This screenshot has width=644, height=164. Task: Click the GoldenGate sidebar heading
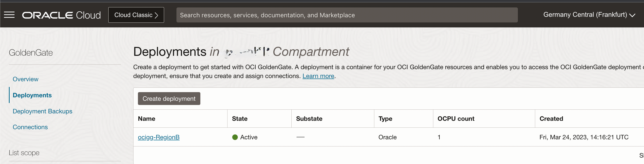tap(31, 53)
